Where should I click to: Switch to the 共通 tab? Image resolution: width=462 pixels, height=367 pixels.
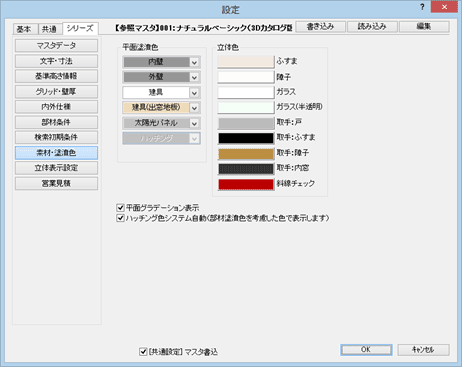click(x=50, y=29)
